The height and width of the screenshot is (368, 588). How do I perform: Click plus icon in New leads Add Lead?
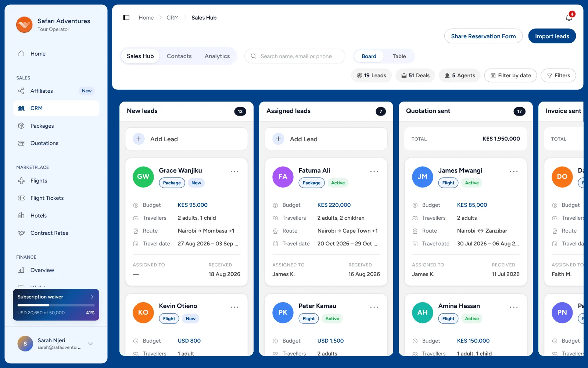coord(139,139)
